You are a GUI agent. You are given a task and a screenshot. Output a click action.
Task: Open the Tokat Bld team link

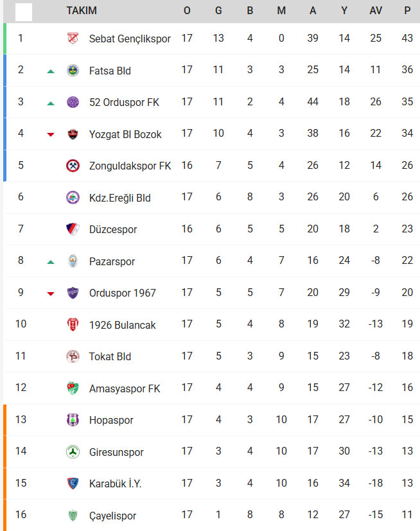click(110, 356)
